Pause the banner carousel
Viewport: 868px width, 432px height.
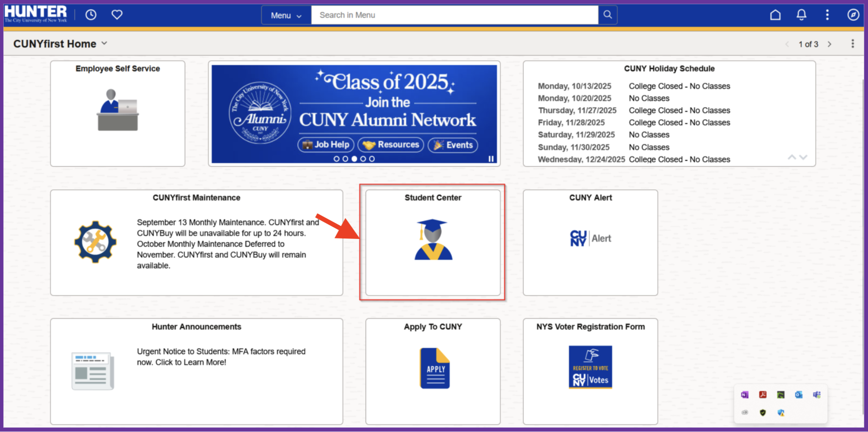(x=491, y=159)
